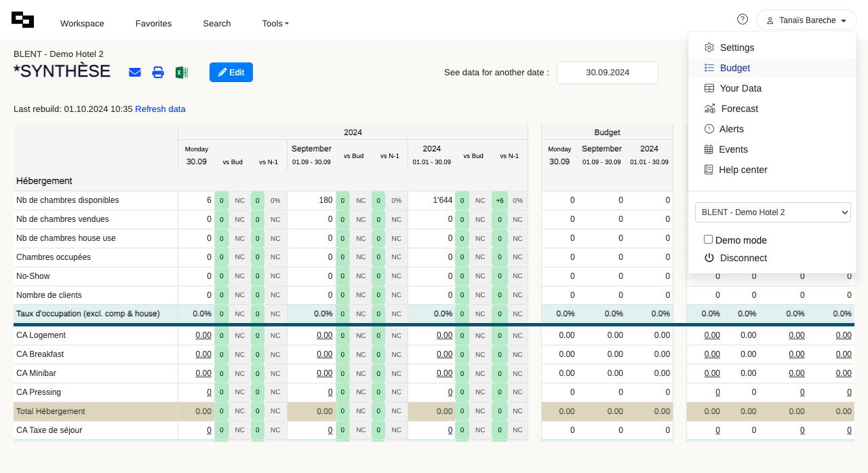Click the blue Edit button
Image resolution: width=868 pixels, height=473 pixels.
pos(231,73)
